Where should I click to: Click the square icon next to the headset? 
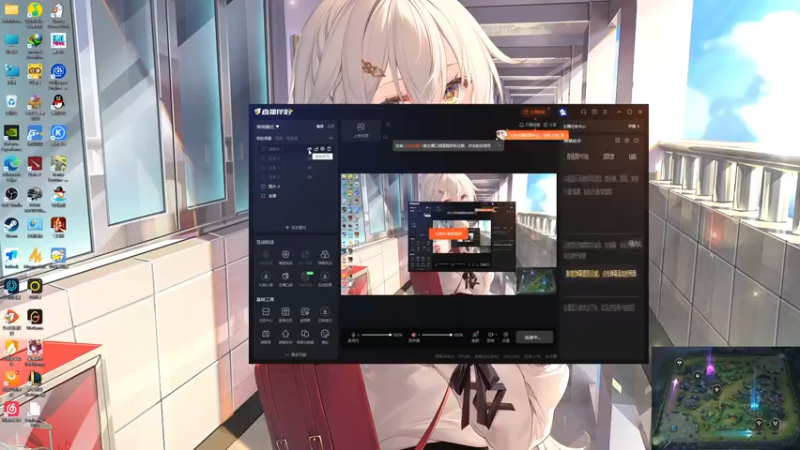[594, 112]
